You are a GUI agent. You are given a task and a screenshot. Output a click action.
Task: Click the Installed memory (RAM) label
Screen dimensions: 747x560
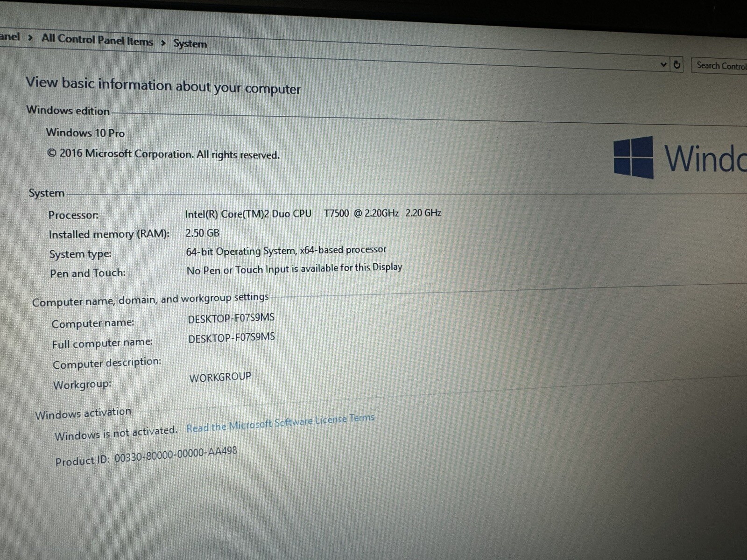coord(109,234)
